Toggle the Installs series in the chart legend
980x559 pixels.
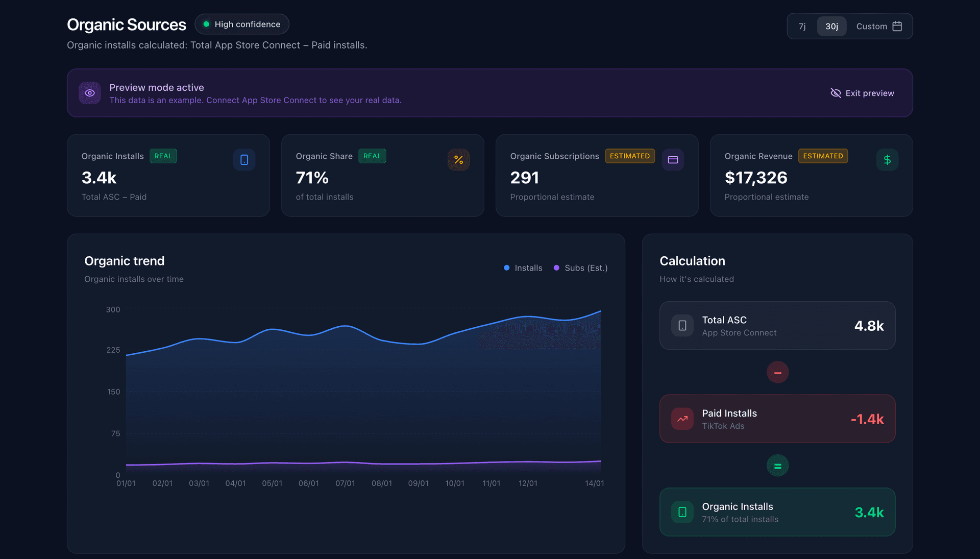pyautogui.click(x=523, y=268)
